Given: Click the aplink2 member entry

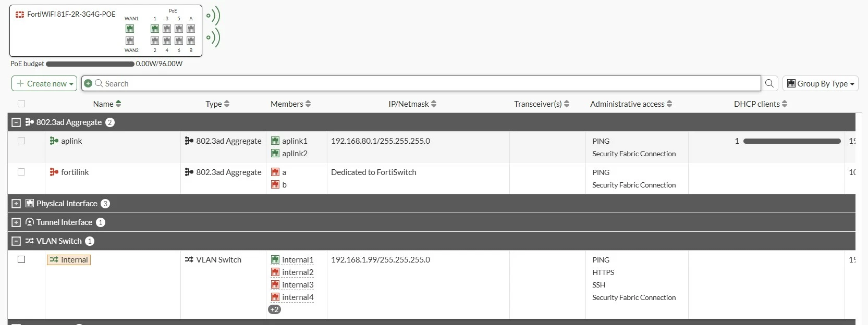Looking at the screenshot, I should pyautogui.click(x=295, y=154).
